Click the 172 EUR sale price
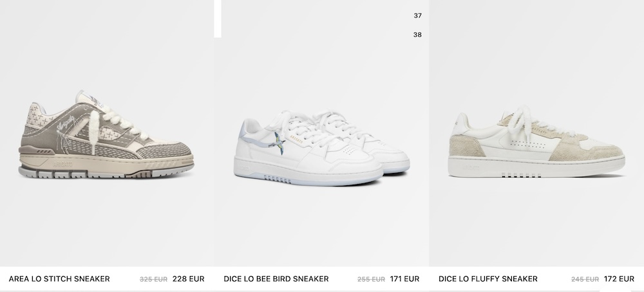The height and width of the screenshot is (292, 644). coord(619,279)
